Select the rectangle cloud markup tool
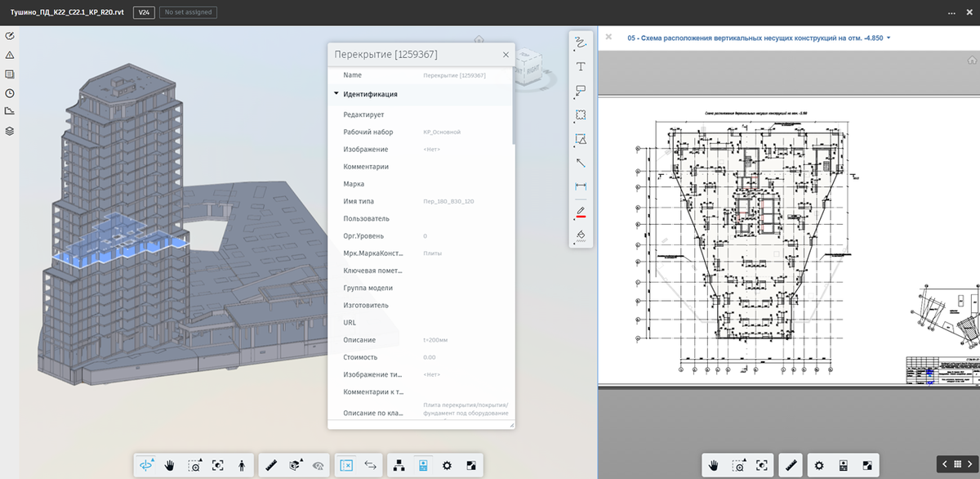The height and width of the screenshot is (479, 980). [x=581, y=115]
